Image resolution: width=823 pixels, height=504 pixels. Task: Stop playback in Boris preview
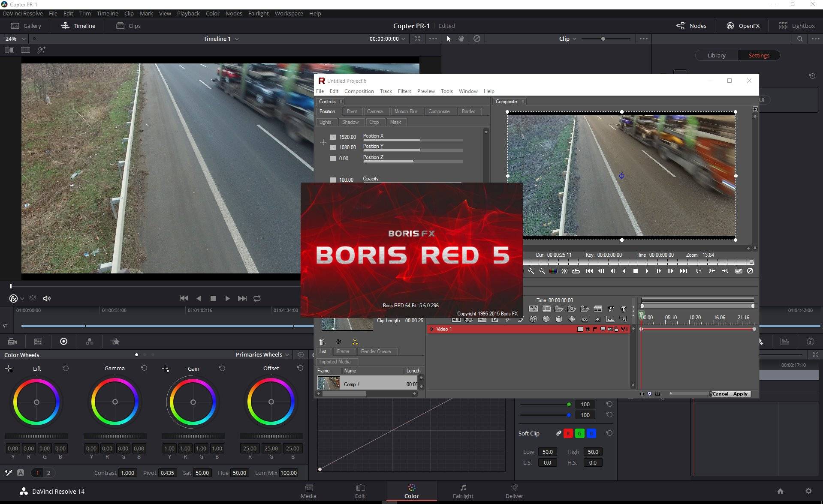(x=636, y=271)
